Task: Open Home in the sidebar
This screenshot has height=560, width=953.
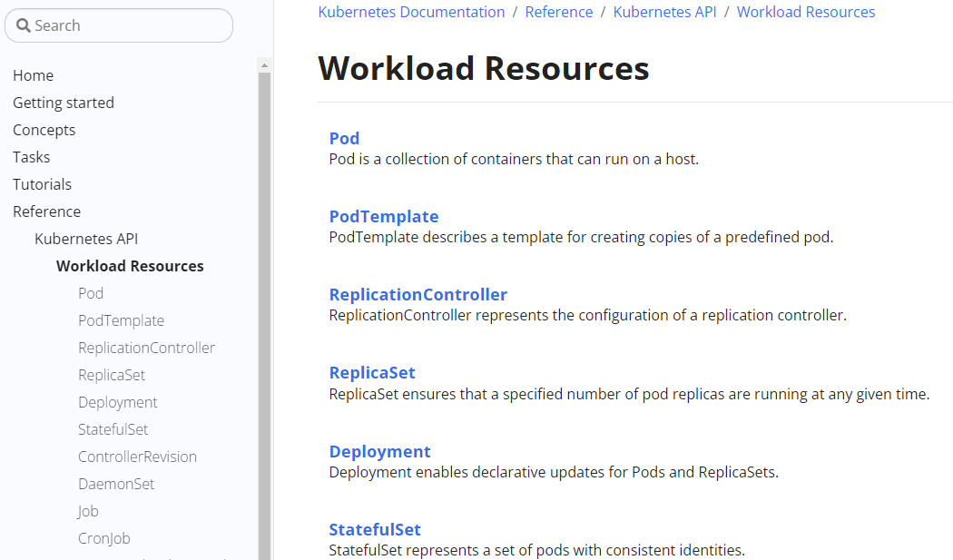Action: [33, 75]
